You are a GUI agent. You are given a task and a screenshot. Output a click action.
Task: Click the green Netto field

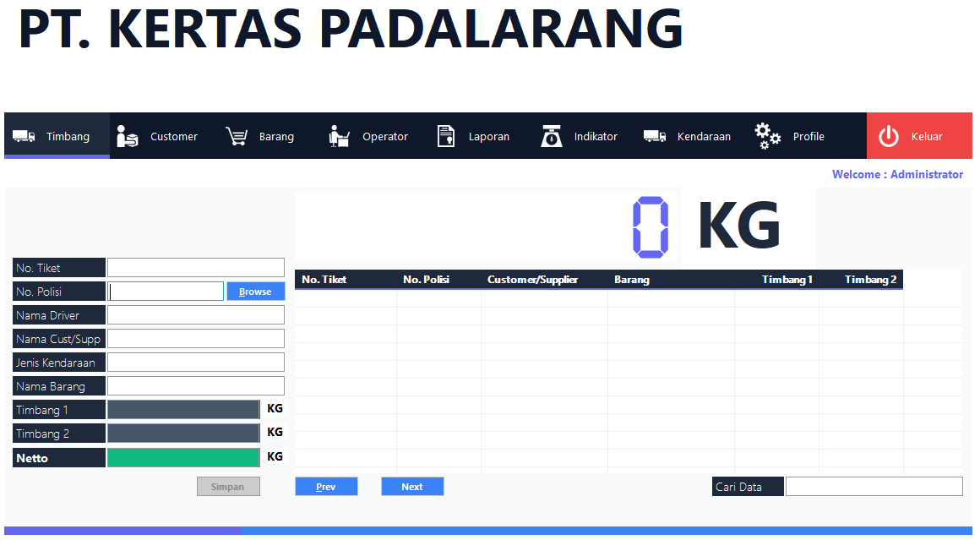pos(184,457)
